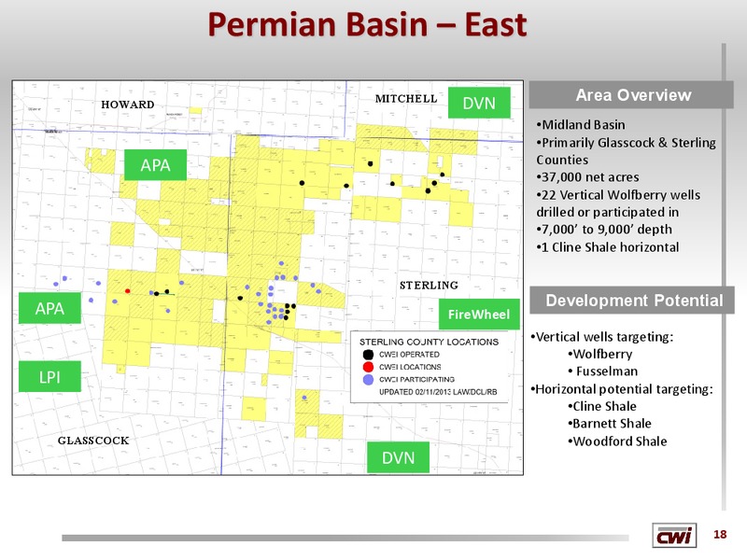Click the MITCHELL county name
The width and height of the screenshot is (747, 560).
click(x=406, y=99)
